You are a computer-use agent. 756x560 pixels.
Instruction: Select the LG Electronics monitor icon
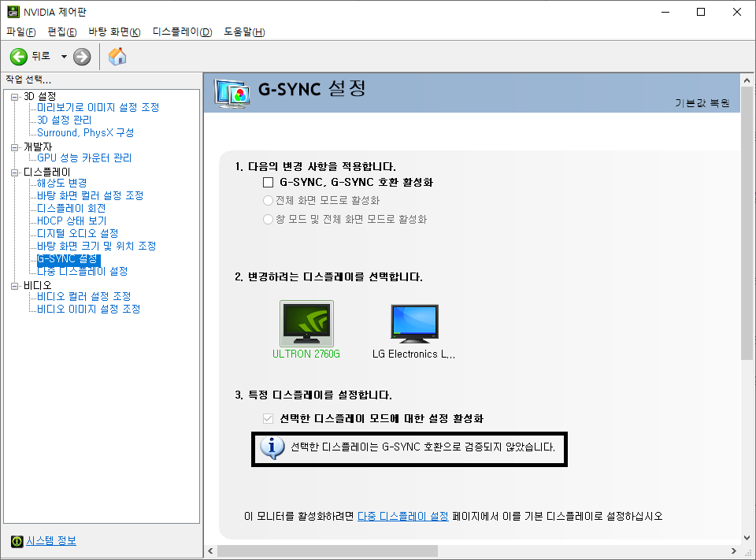tap(415, 323)
